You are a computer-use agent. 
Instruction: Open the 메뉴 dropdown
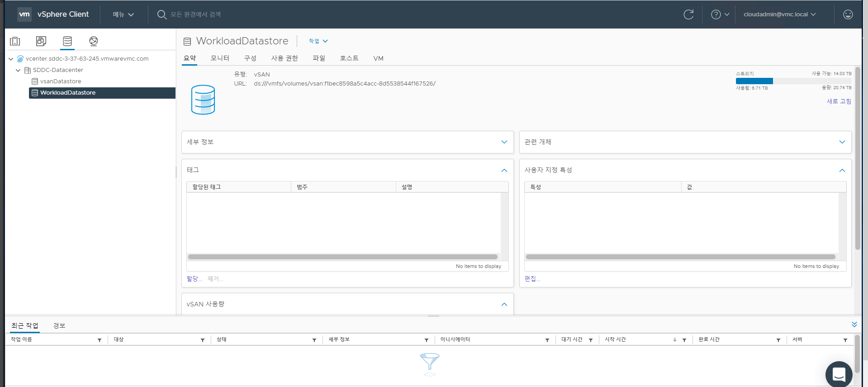click(x=123, y=14)
